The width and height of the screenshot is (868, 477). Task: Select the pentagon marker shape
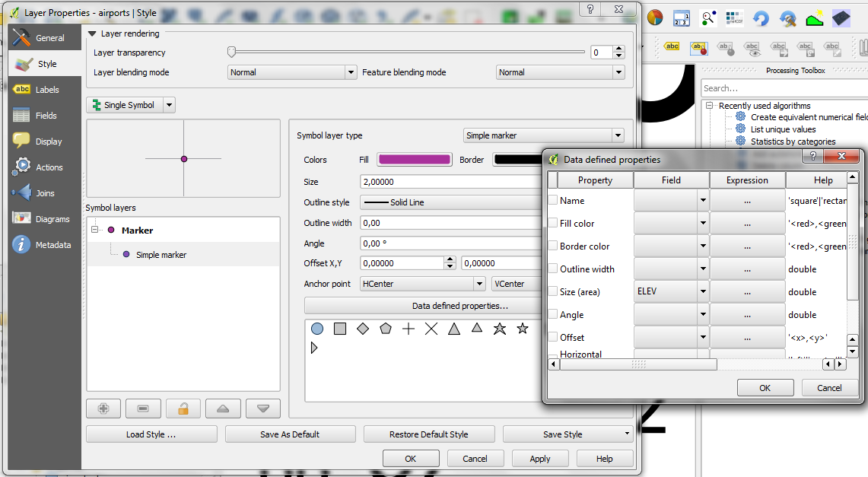click(x=386, y=329)
